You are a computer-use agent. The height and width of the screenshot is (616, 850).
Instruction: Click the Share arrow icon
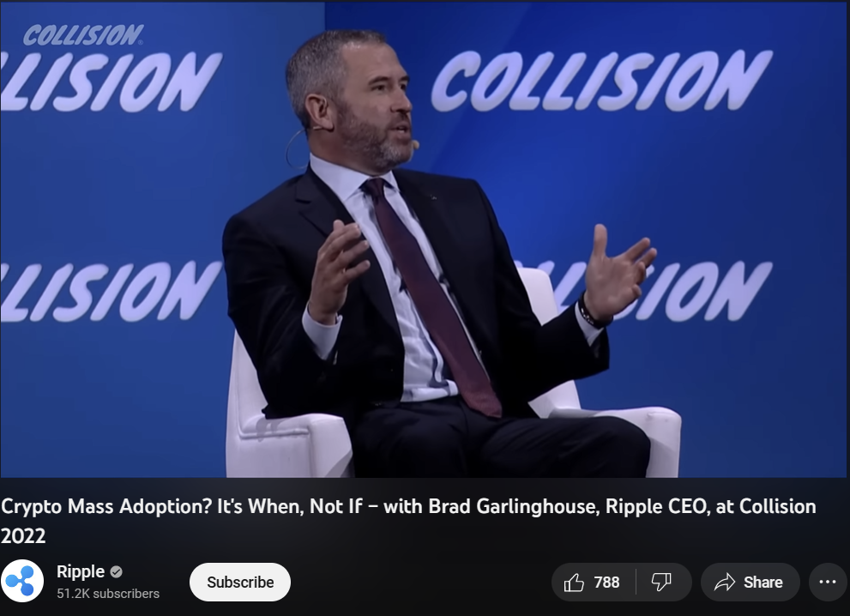[x=724, y=583]
